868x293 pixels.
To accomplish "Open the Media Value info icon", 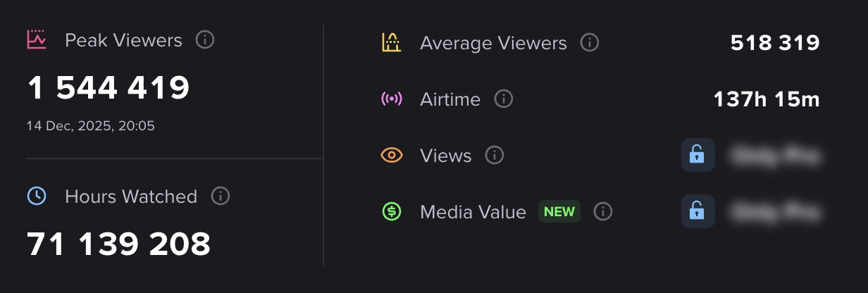I will tap(603, 211).
